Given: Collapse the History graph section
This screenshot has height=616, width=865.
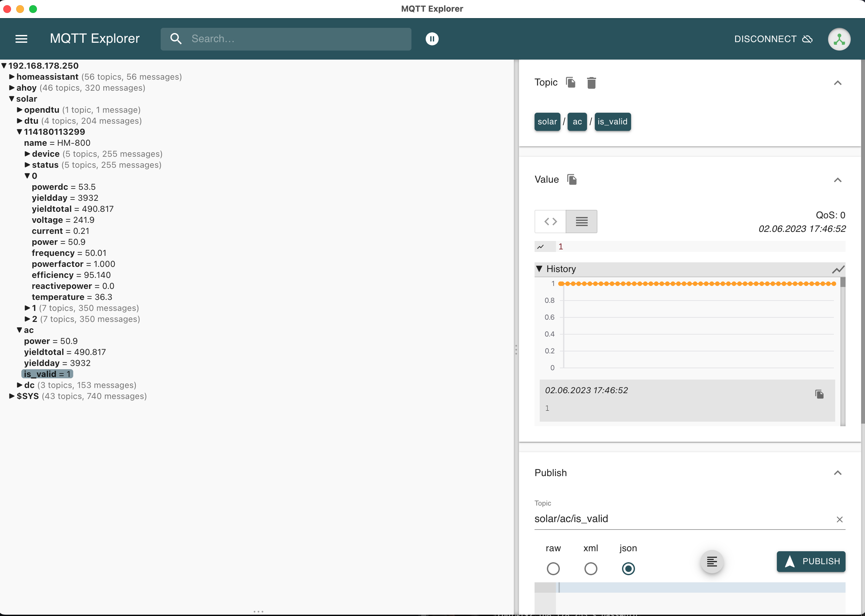Looking at the screenshot, I should click(x=539, y=269).
